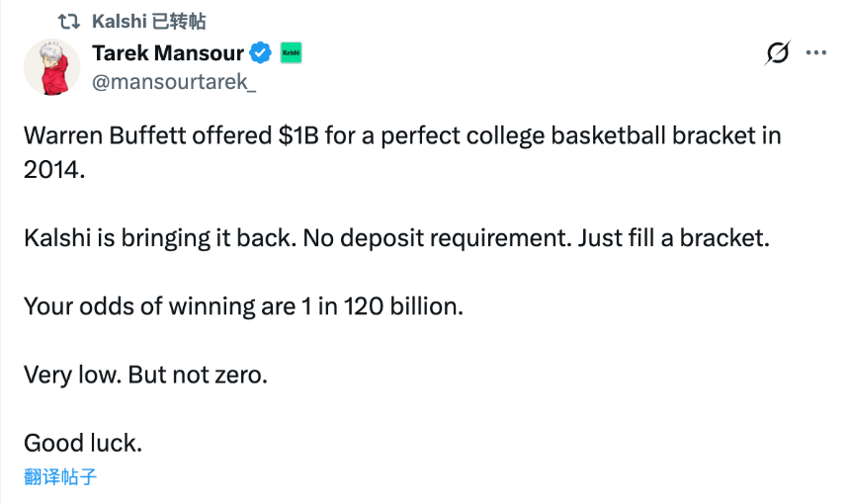
Task: Click the Grok slashed-circle icon
Action: (x=778, y=53)
